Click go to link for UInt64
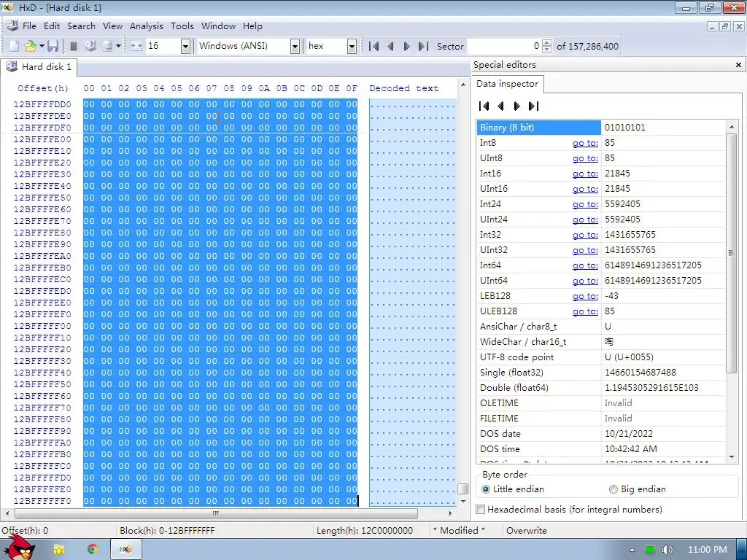 click(x=585, y=281)
